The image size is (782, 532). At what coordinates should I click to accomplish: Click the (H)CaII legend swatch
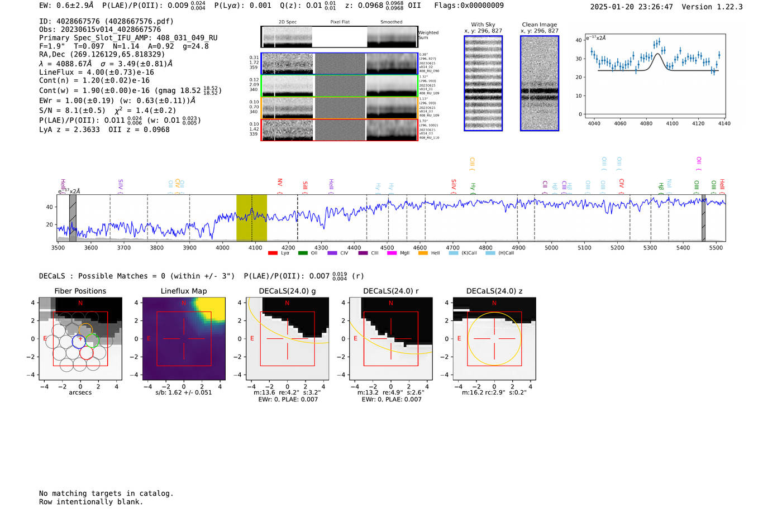pos(490,253)
